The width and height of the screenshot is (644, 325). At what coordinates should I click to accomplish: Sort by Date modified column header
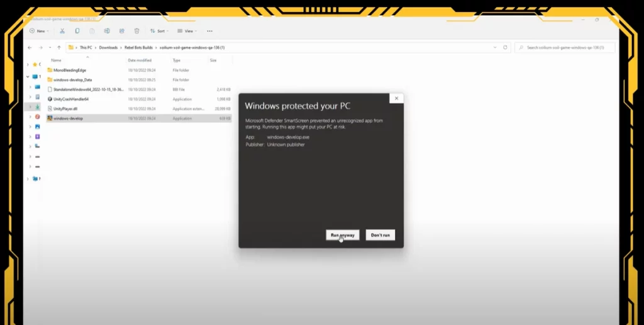[140, 60]
